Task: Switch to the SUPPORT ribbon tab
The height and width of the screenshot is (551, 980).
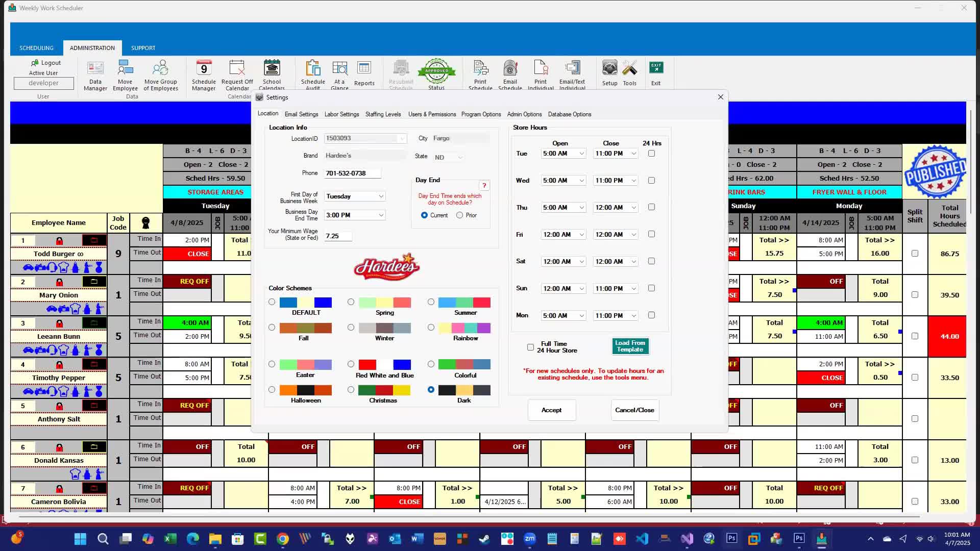Action: tap(143, 48)
